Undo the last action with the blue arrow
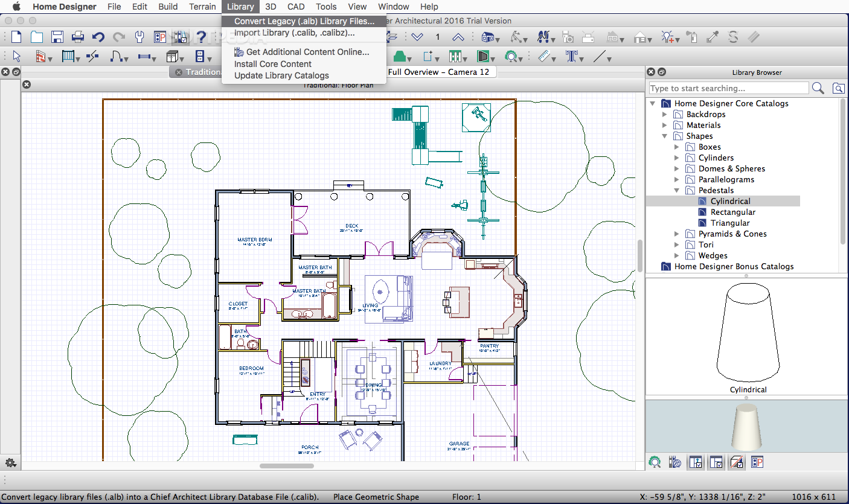This screenshot has height=504, width=849. click(x=98, y=37)
